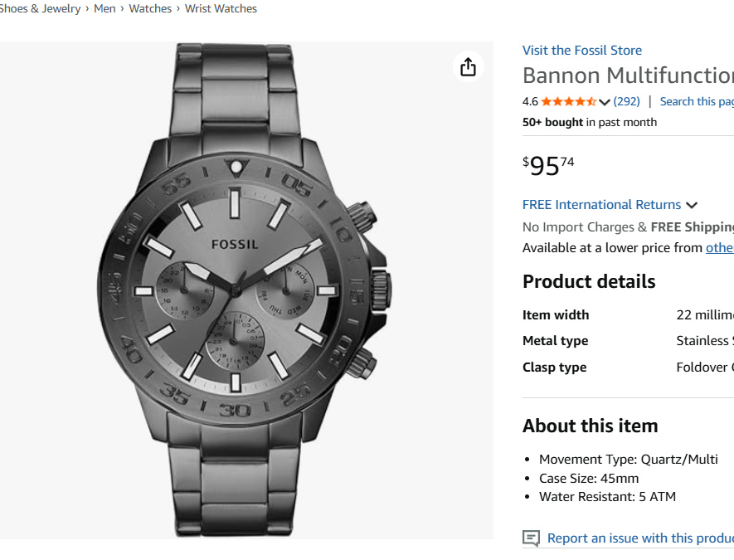Open the 292 ratings link
The width and height of the screenshot is (734, 560).
(627, 102)
